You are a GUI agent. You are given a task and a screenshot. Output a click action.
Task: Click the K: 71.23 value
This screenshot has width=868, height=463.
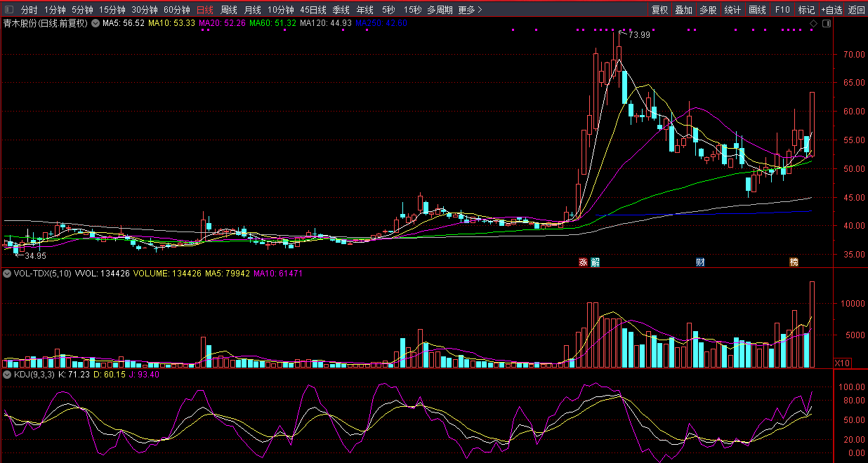[75, 375]
